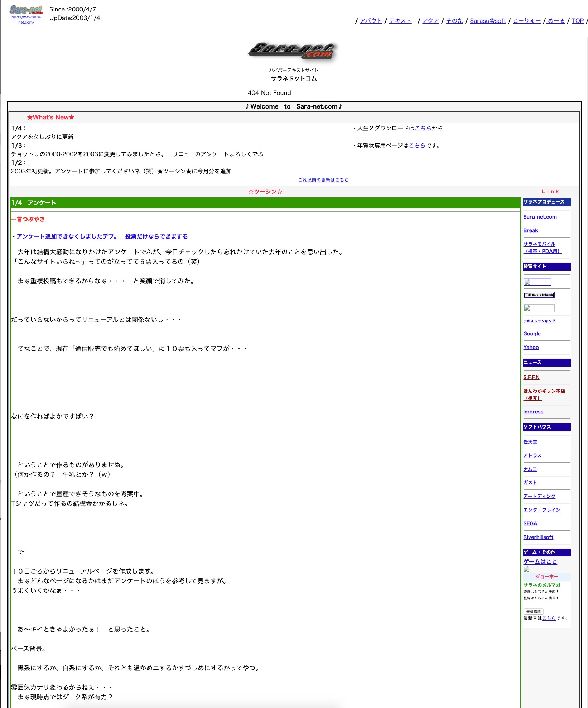Open the 任天堂 sidebar link
Screen dimensions: 588x708
point(530,442)
